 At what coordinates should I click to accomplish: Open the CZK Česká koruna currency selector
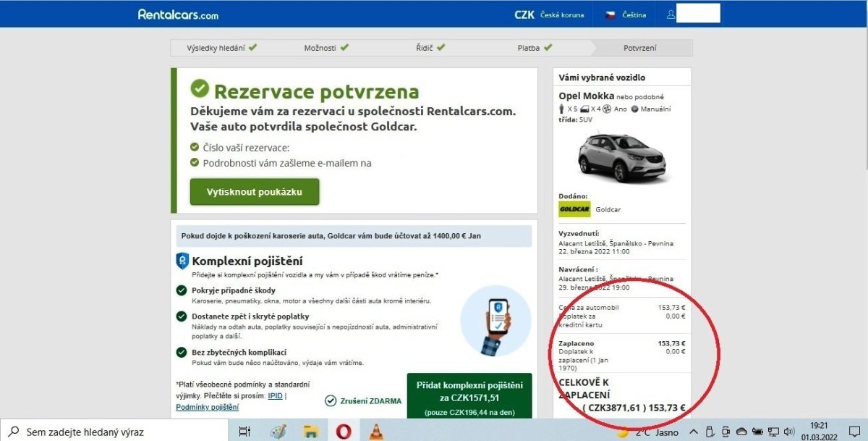point(548,14)
